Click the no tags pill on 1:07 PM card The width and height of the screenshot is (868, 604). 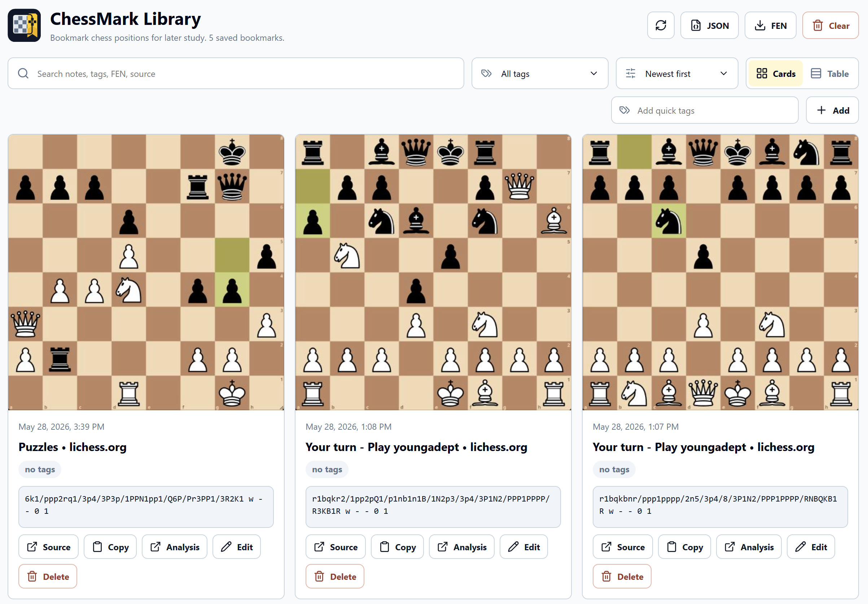coord(614,469)
